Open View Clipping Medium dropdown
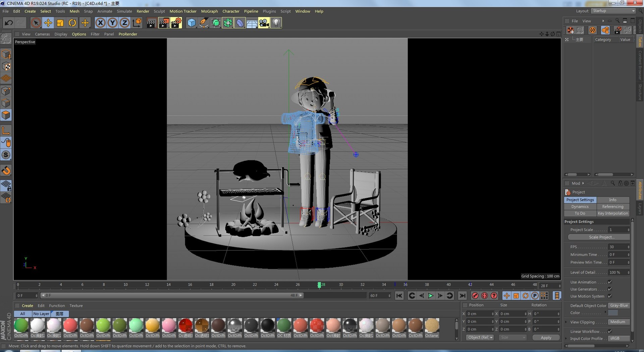The height and width of the screenshot is (352, 644). [619, 322]
